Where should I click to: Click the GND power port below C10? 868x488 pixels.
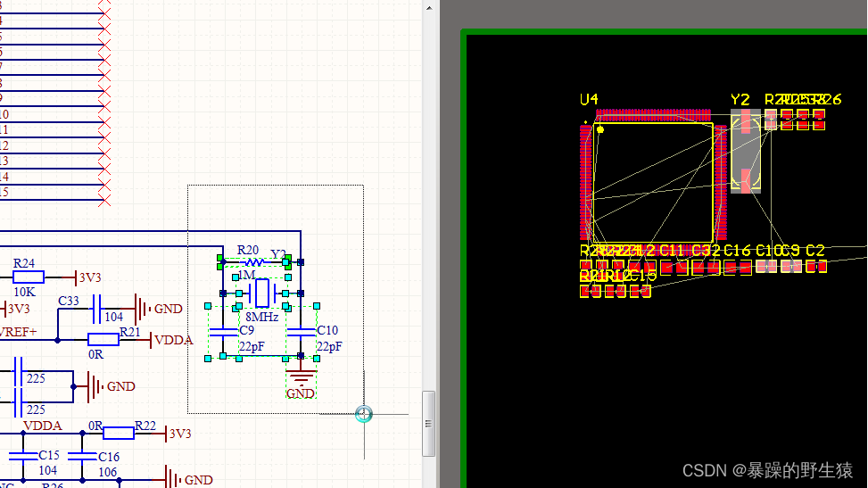tap(302, 378)
